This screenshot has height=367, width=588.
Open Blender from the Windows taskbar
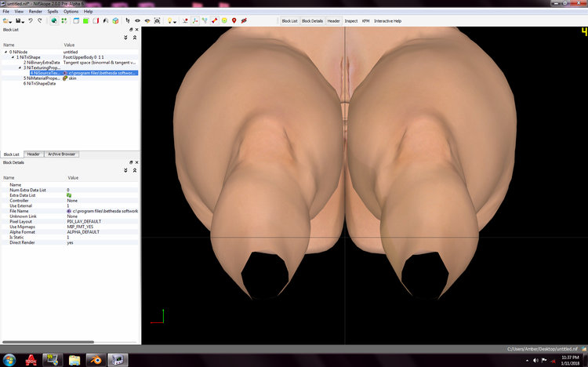pos(96,360)
